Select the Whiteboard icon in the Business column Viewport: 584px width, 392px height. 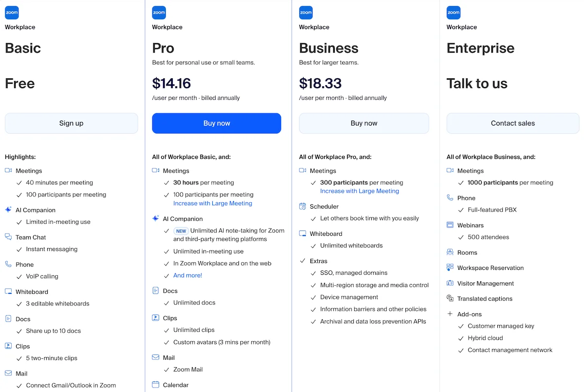coord(303,233)
